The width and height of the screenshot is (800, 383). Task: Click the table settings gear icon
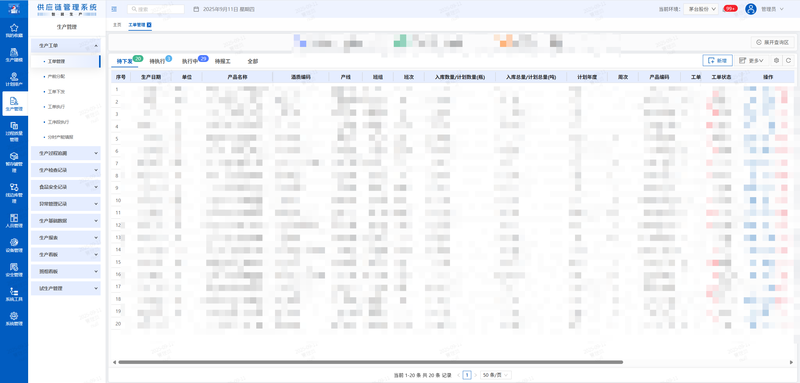(x=776, y=60)
